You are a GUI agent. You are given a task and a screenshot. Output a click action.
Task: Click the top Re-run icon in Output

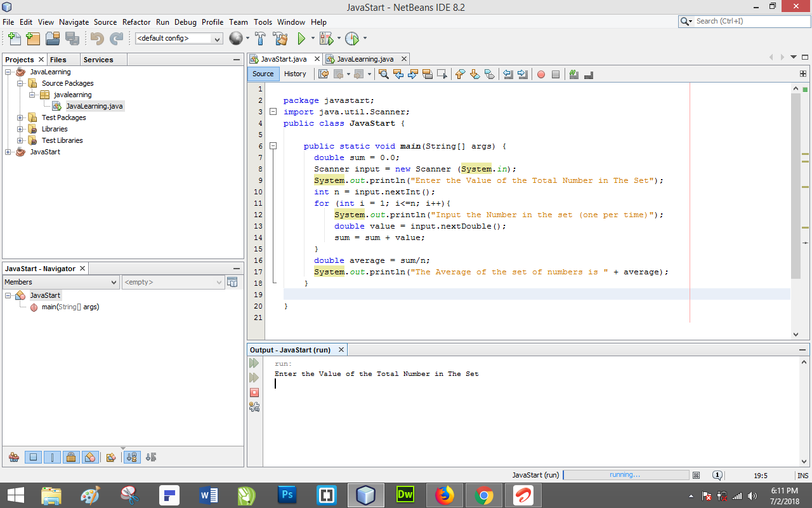(254, 363)
